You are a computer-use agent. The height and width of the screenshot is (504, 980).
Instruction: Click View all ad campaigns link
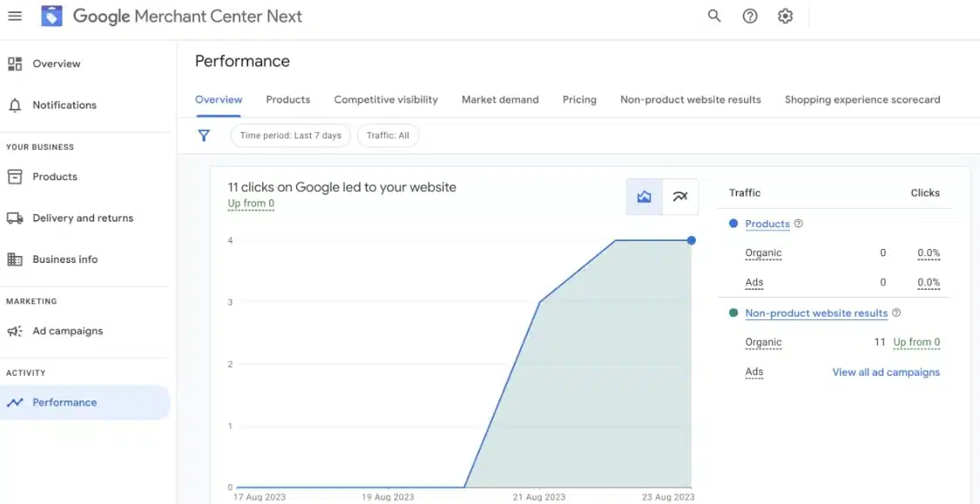[x=886, y=373]
